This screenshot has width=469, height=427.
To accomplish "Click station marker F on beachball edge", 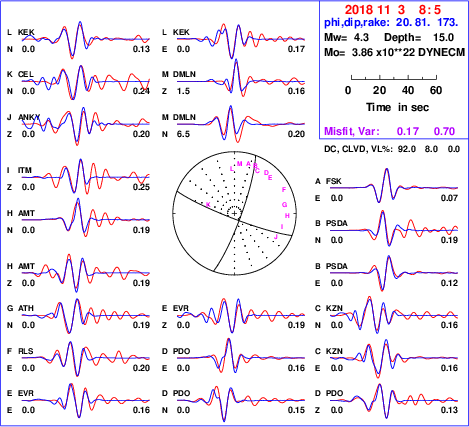I will click(284, 190).
